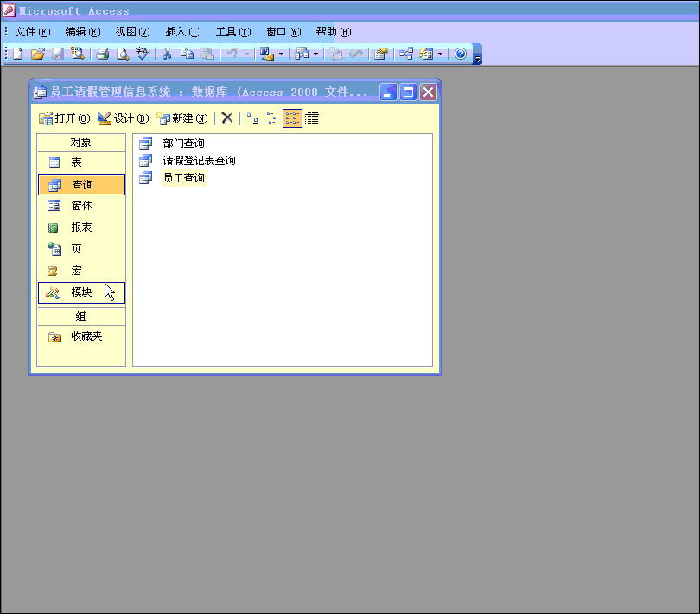Screen dimensions: 700x614
Task: Close the 员工请假管理信息系统 database window
Action: pos(428,93)
